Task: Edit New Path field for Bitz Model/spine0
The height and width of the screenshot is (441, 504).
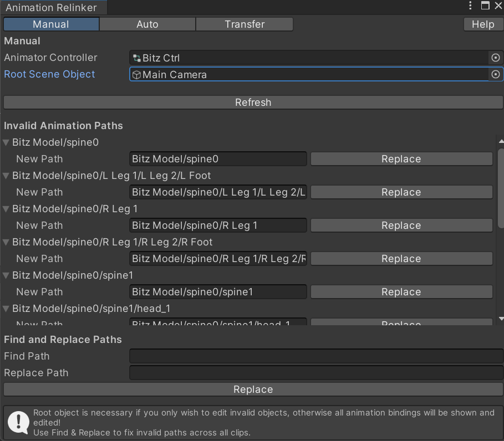Action: pos(218,159)
